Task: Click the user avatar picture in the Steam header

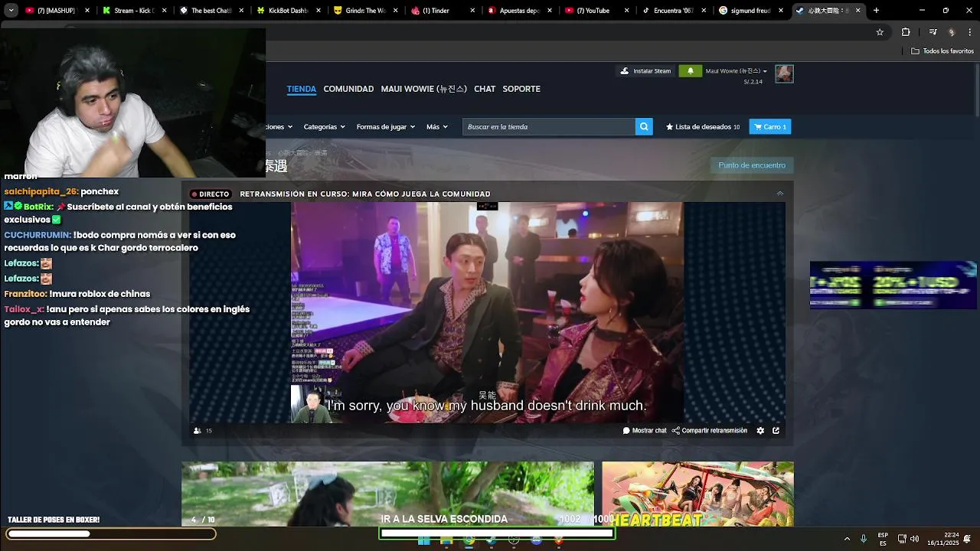Action: (784, 73)
